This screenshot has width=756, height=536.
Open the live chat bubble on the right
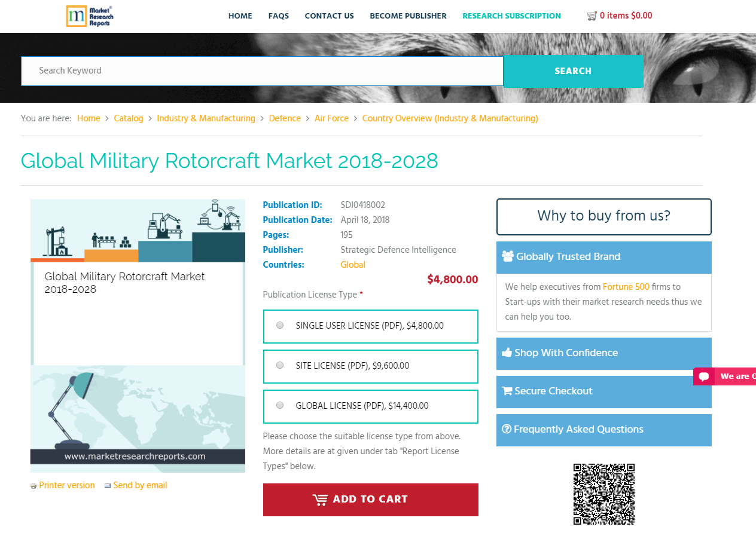703,376
